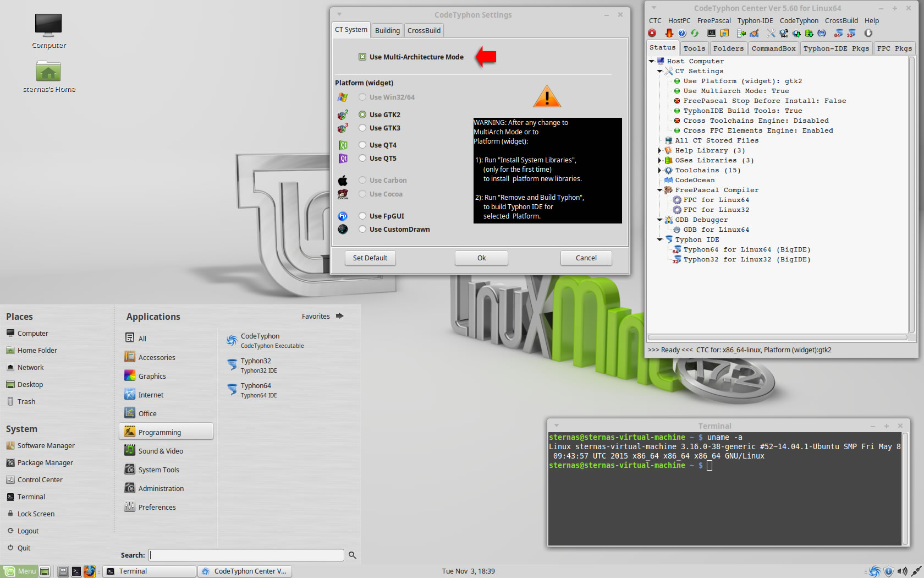The width and height of the screenshot is (924, 578).
Task: Collapse the Host Computer tree node
Action: (x=652, y=61)
